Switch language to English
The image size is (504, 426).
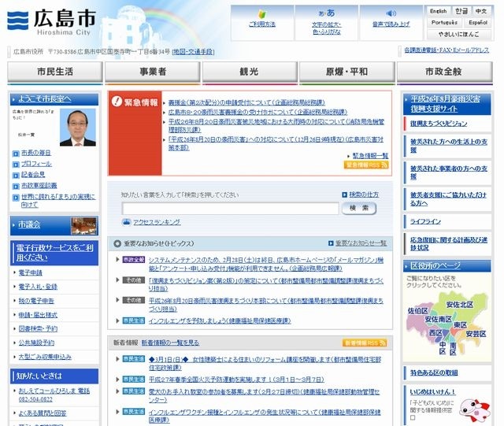[439, 11]
